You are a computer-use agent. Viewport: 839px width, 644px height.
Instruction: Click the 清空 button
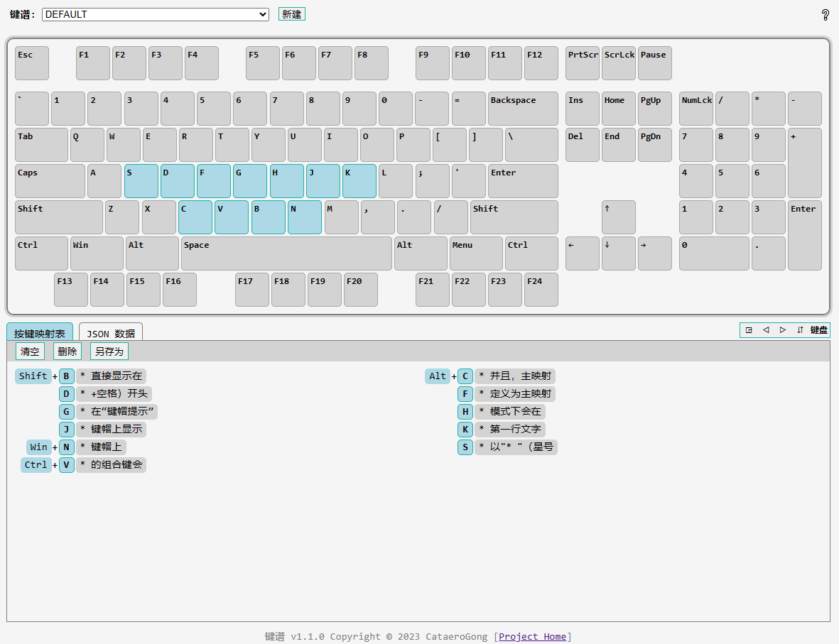click(30, 351)
